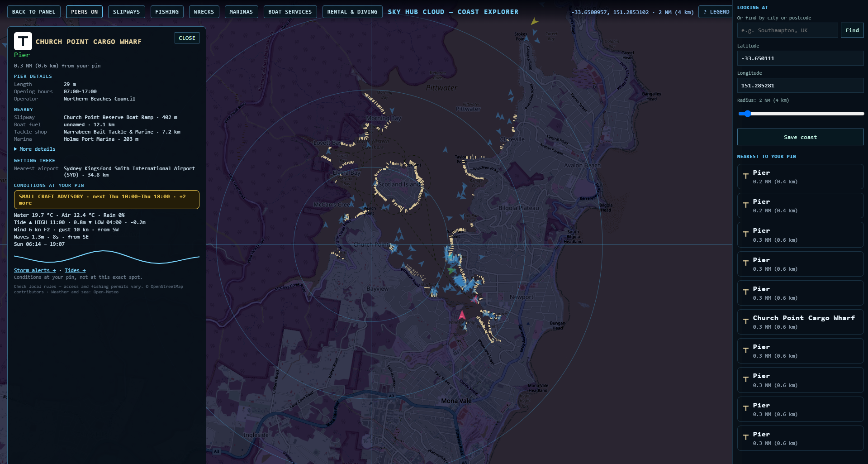
Task: Click the pier icon in Church Point Cargo Wharf list row
Action: [x=745, y=322]
